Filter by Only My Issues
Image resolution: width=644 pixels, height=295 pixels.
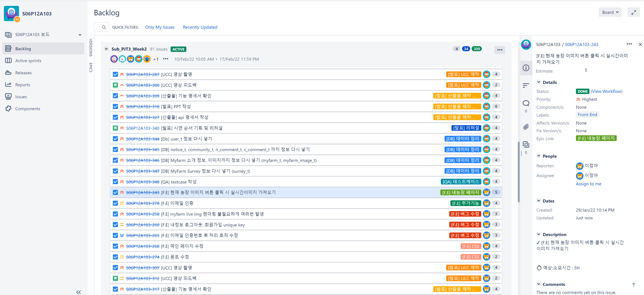click(x=160, y=27)
